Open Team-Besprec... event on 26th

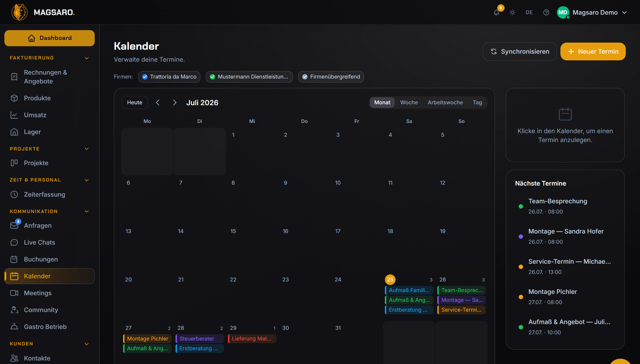462,290
